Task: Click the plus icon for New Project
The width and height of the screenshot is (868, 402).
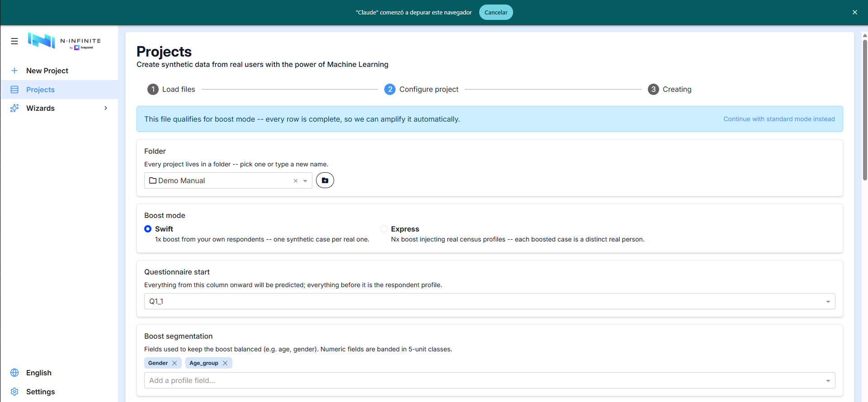Action: point(14,71)
